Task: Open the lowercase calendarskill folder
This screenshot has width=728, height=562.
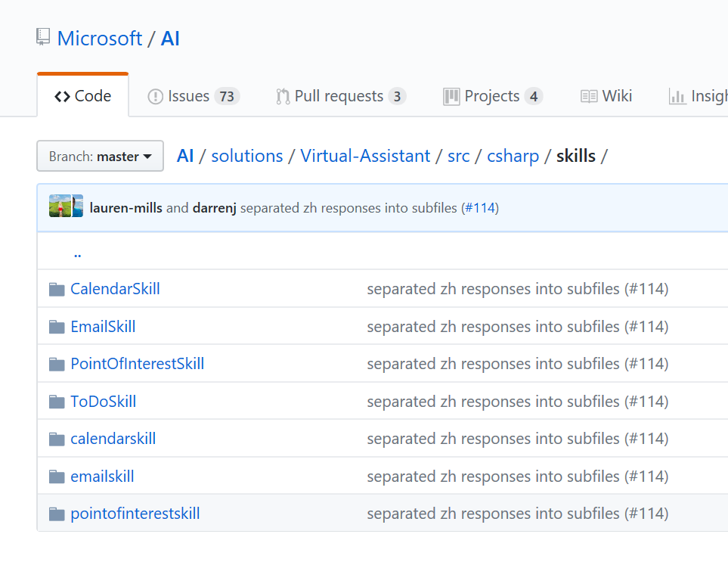Action: (x=113, y=439)
